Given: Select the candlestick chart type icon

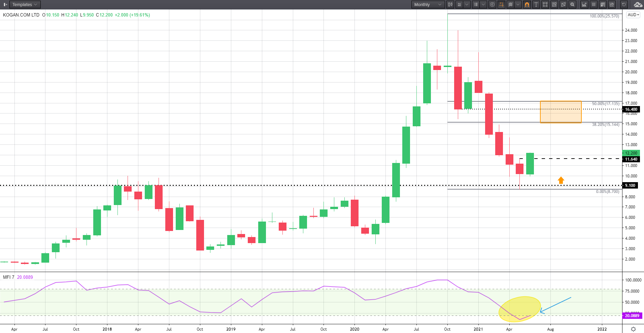Looking at the screenshot, I should 450,4.
